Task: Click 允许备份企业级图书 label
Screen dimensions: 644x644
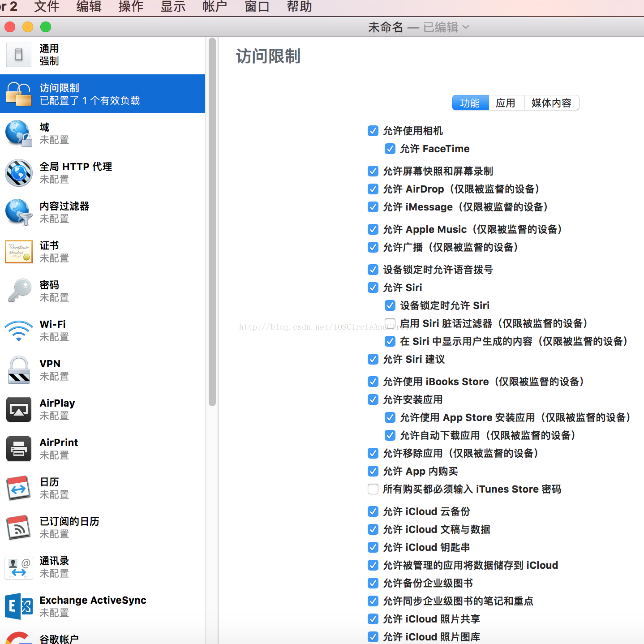Action: (428, 583)
